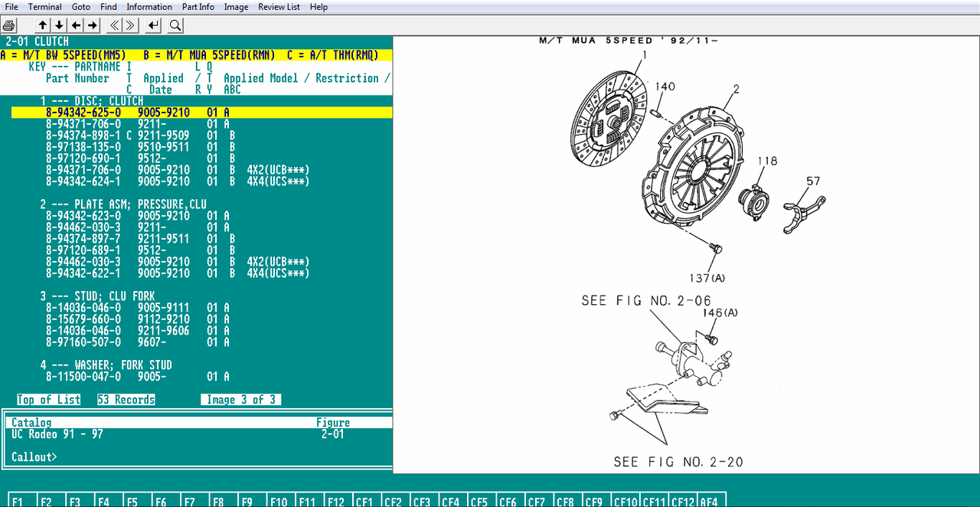Click callout number 2 on pressure plate
The width and height of the screenshot is (980, 507).
[x=736, y=89]
